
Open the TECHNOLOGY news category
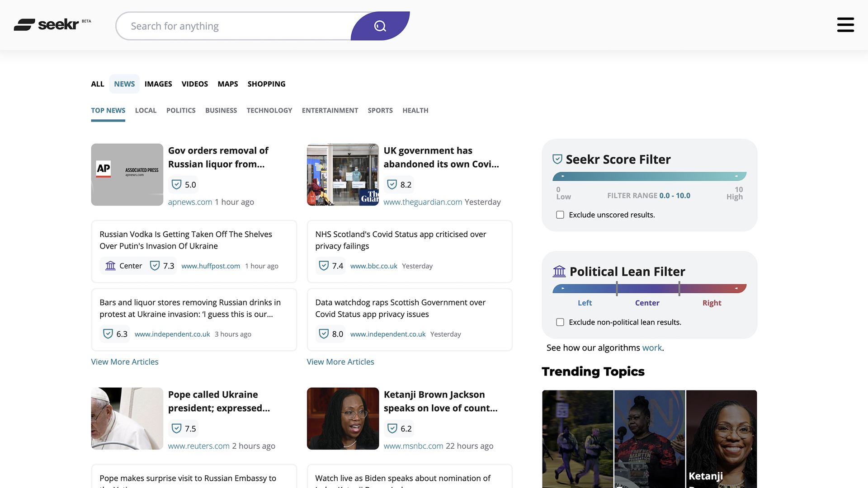tap(269, 110)
